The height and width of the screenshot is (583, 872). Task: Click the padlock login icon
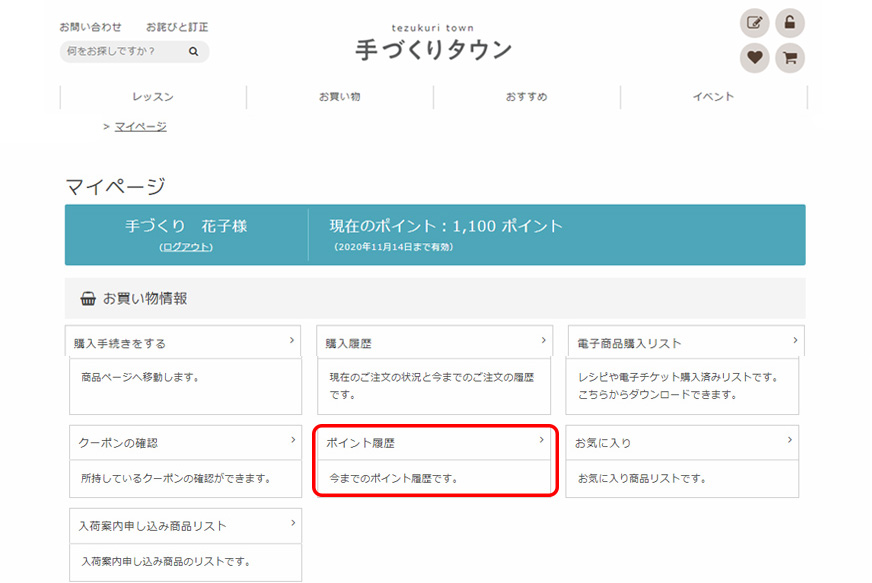tap(790, 23)
